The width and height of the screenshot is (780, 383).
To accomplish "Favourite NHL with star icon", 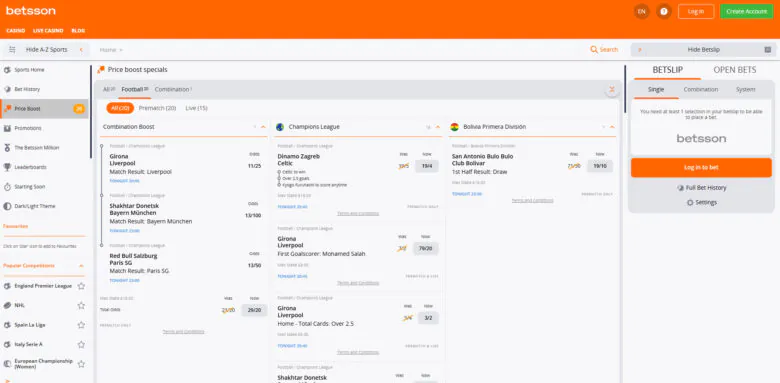I will (x=81, y=305).
